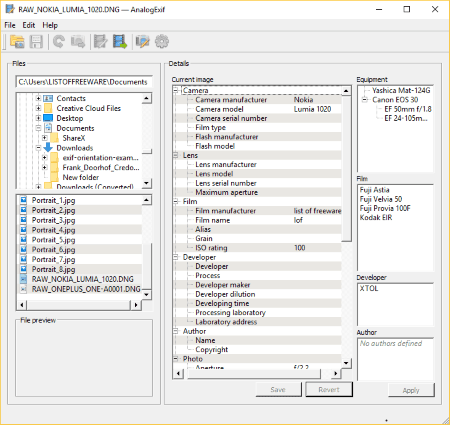Click the file icon beside RAW_ONEPLUS_ONE-A0001.DNG
The height and width of the screenshot is (425, 450).
23,289
